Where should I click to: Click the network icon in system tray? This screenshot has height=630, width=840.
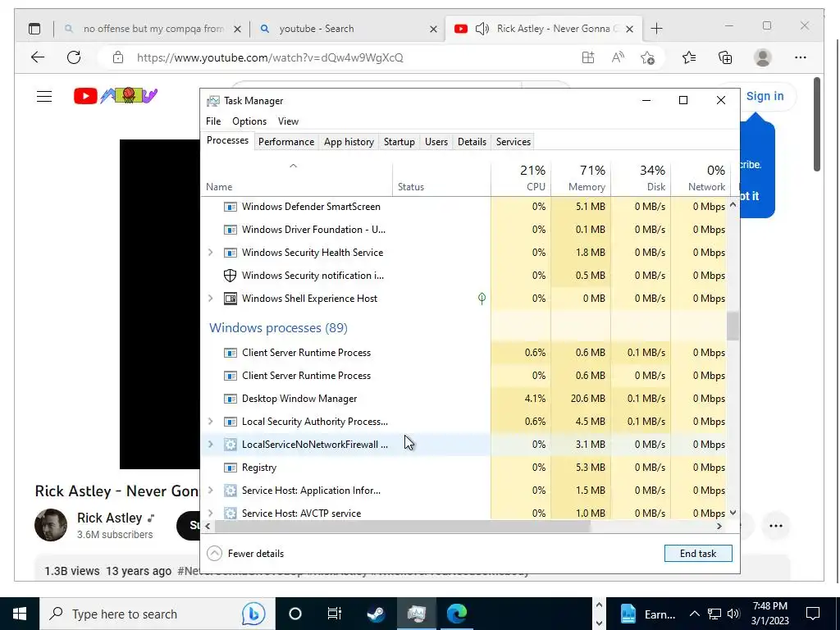pyautogui.click(x=714, y=614)
